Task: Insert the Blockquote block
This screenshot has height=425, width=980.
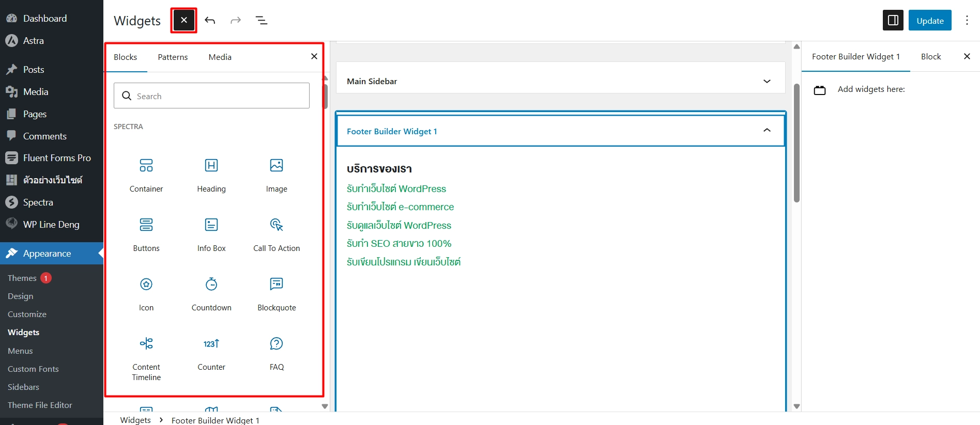Action: pos(277,294)
